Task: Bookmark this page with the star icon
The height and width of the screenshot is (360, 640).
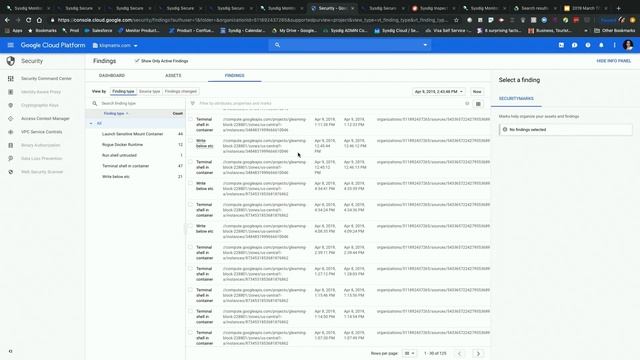Action: (456, 20)
